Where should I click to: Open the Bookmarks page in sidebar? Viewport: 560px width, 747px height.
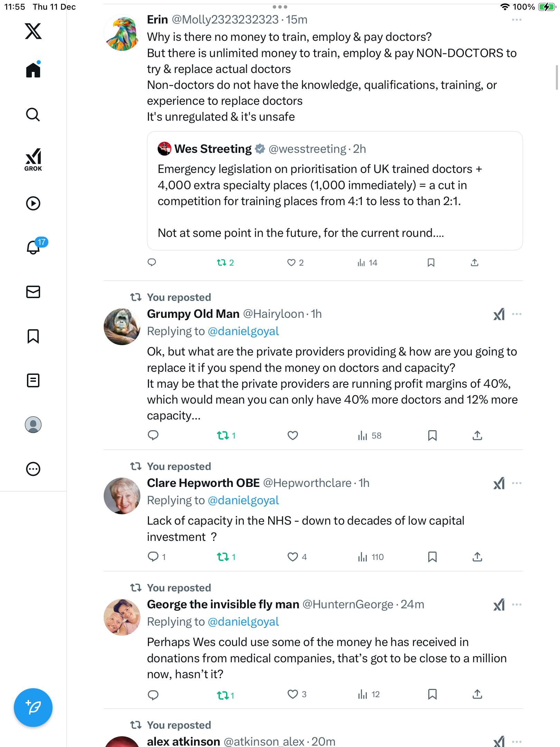(33, 336)
